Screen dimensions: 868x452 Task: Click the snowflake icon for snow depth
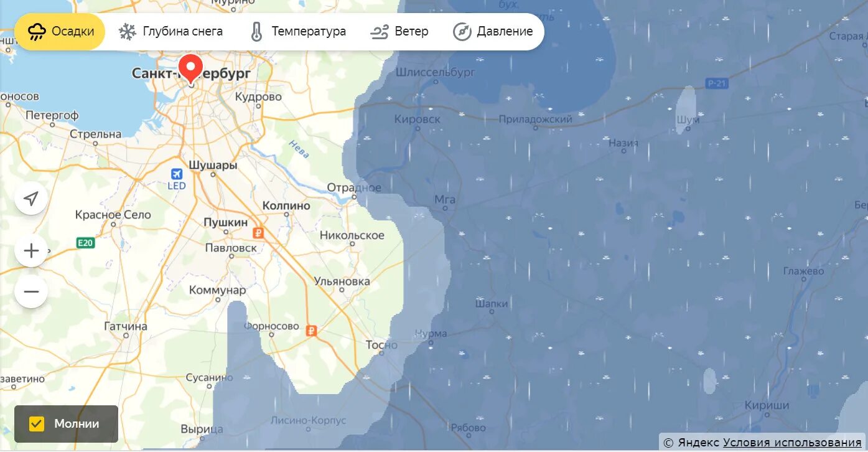click(128, 32)
